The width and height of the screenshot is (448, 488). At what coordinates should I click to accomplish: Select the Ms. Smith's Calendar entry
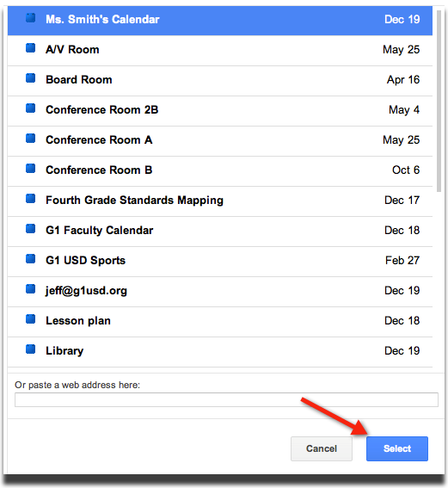(x=220, y=21)
